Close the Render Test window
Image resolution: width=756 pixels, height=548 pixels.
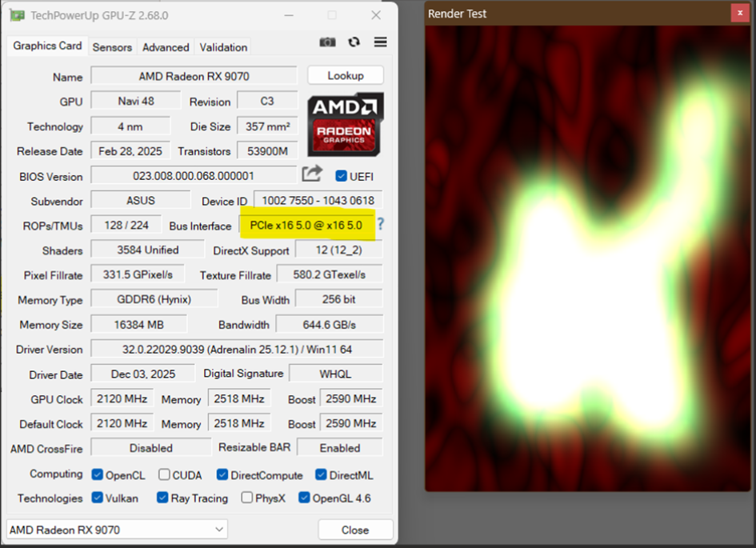pos(740,13)
